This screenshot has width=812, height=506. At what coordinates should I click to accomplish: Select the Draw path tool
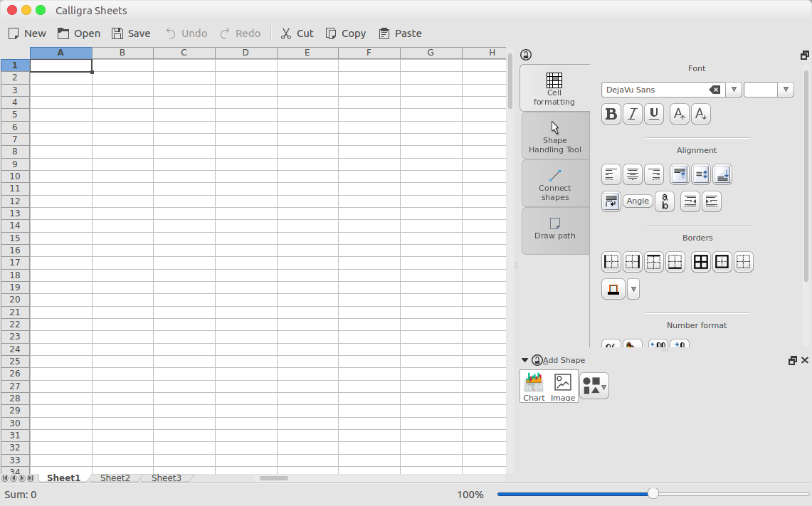click(x=555, y=228)
